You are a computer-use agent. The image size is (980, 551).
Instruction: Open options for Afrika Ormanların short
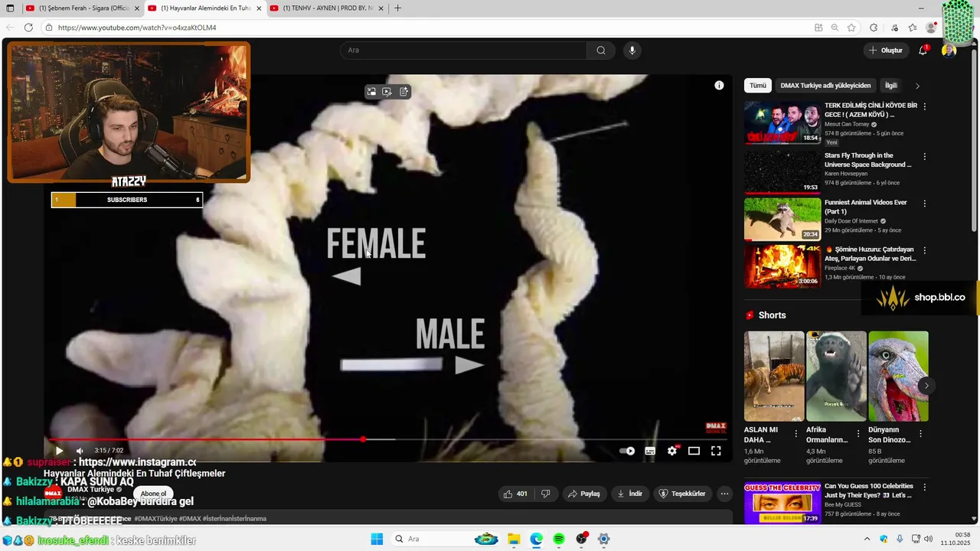pos(857,433)
